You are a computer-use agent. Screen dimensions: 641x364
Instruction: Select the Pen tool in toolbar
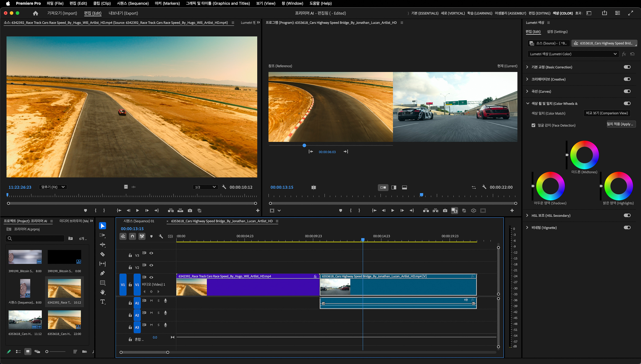coord(103,273)
